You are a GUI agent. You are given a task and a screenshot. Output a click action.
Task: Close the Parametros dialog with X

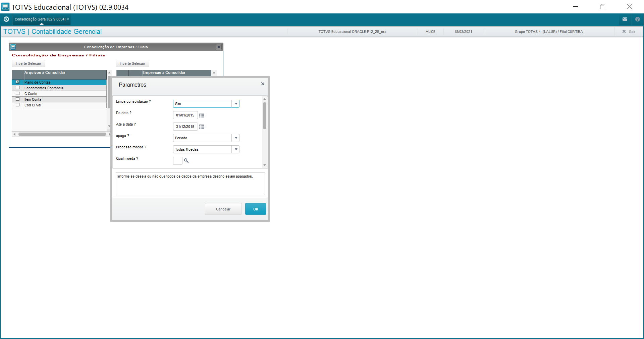pos(263,84)
